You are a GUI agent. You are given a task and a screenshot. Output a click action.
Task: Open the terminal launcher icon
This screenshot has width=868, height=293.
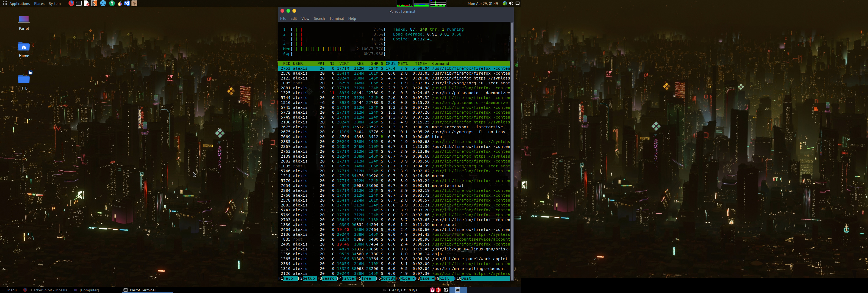pyautogui.click(x=79, y=3)
